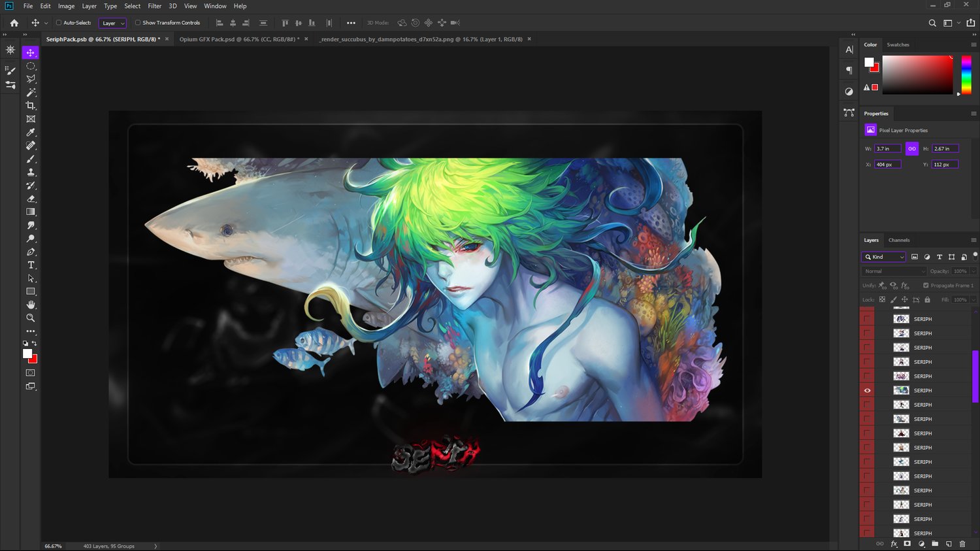Select the Elliptical Marquee tool
The width and height of the screenshot is (980, 551).
[30, 66]
